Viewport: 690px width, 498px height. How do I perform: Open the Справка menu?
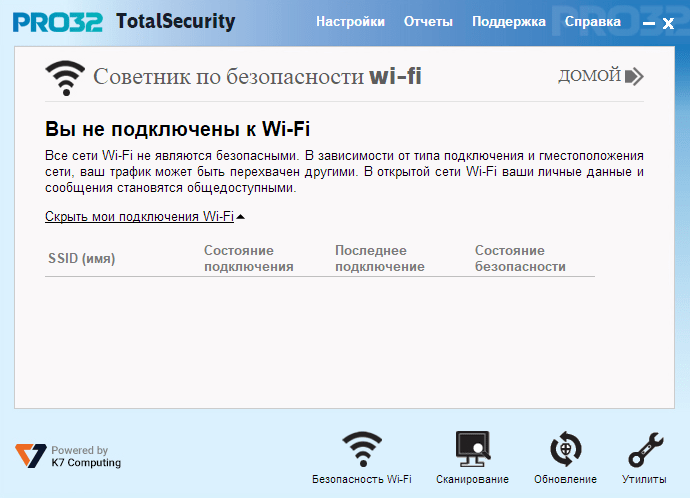[x=585, y=22]
